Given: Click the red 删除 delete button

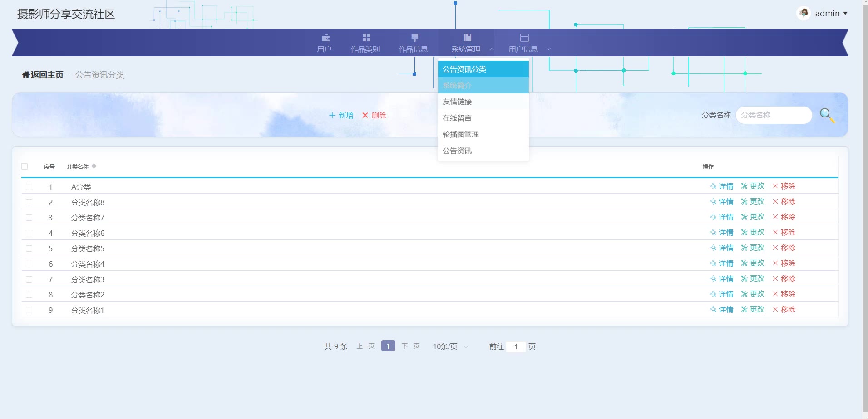Looking at the screenshot, I should (374, 115).
